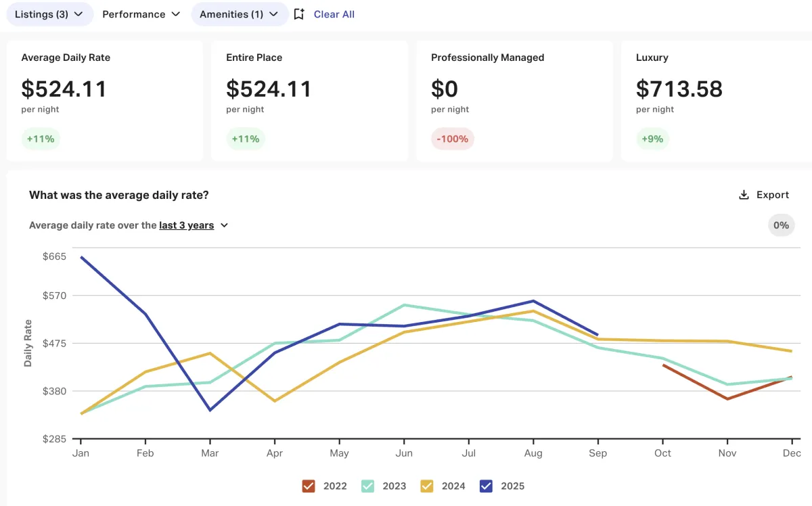Toggle the 2022 series checkbox
The height and width of the screenshot is (506, 812).
click(309, 486)
